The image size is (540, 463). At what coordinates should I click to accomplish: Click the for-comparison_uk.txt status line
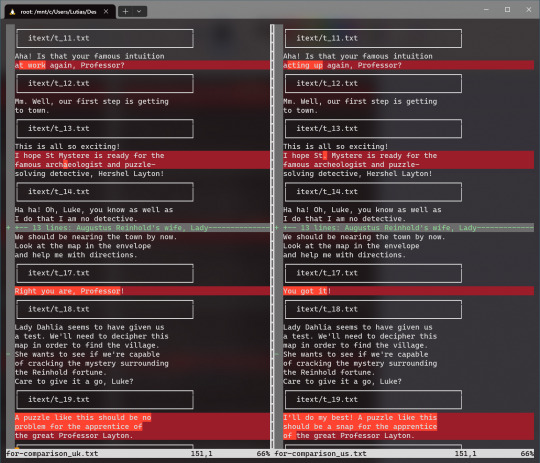pyautogui.click(x=138, y=454)
